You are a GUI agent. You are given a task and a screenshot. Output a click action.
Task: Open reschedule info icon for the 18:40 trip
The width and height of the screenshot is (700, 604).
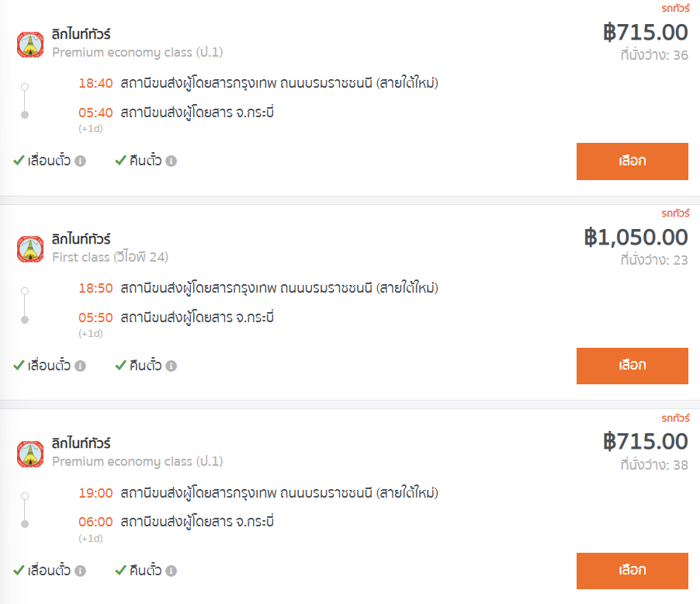click(x=80, y=161)
